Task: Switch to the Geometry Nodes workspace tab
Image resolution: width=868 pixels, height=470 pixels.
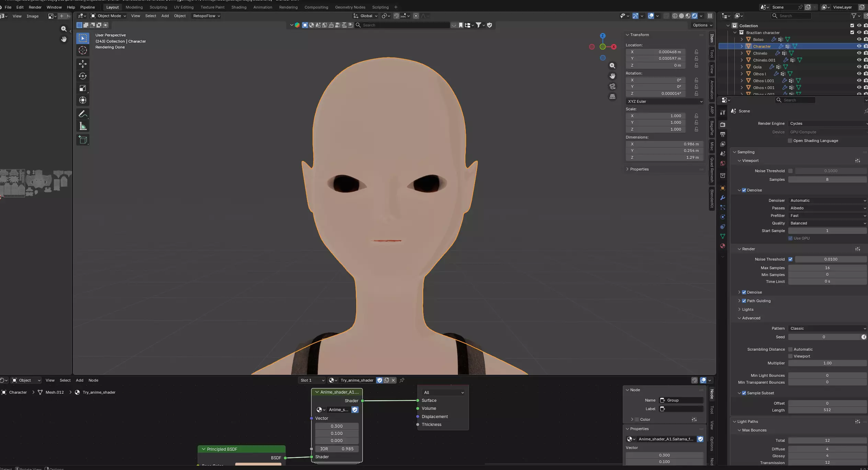Action: (x=350, y=7)
